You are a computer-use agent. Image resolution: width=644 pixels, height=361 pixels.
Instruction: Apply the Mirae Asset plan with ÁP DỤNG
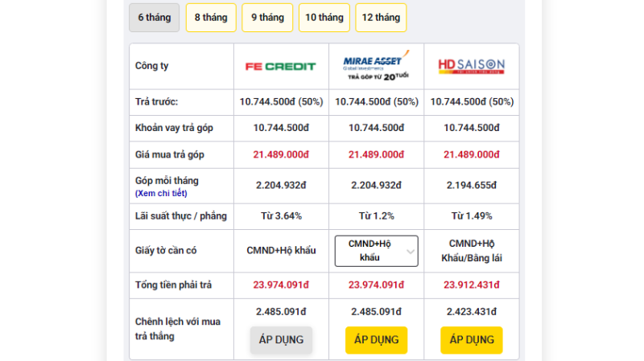pos(376,339)
